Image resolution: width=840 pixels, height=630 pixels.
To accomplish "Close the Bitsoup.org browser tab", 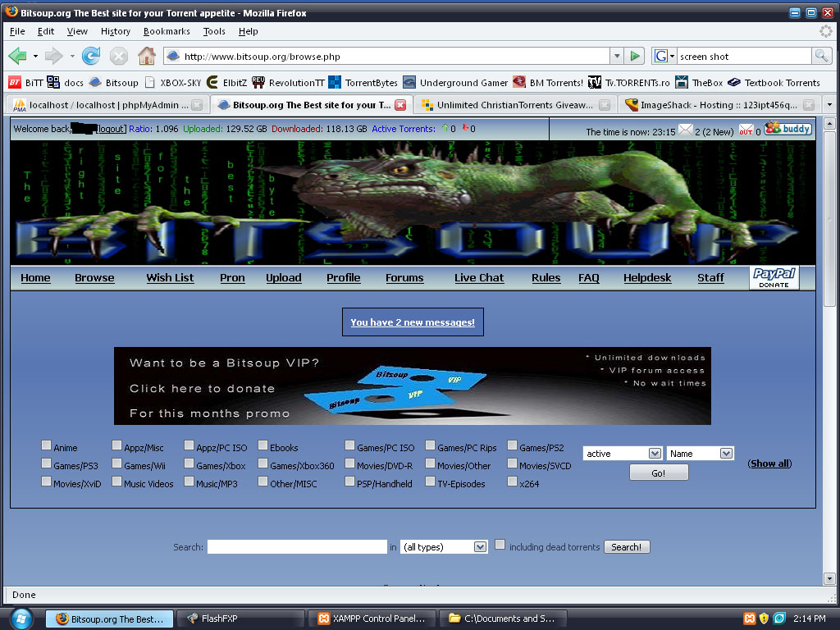I will click(x=400, y=105).
